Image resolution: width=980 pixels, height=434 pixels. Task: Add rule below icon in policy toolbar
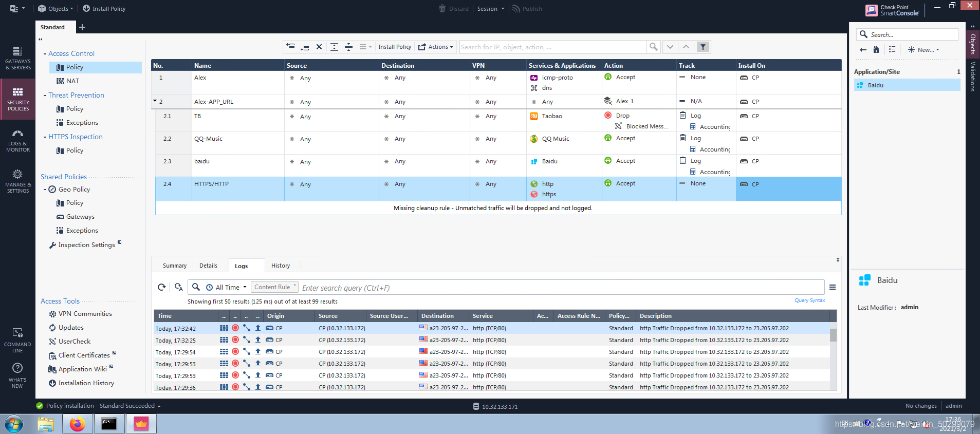(305, 47)
